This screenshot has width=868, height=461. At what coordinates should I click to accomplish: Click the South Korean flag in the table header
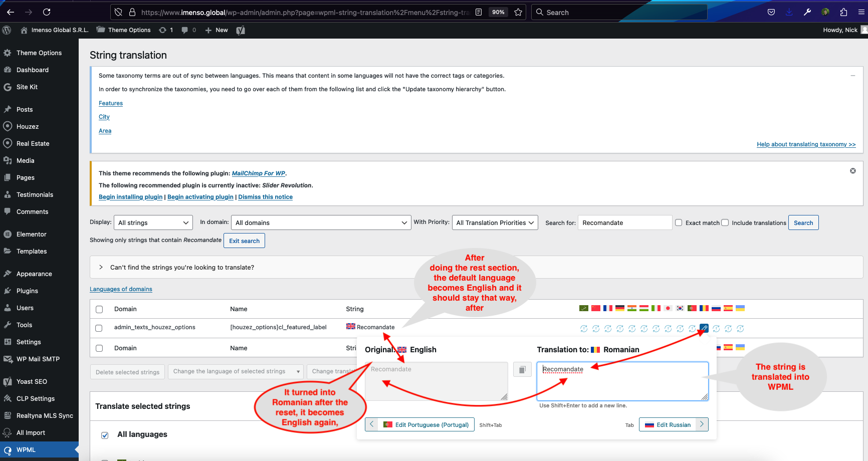680,308
